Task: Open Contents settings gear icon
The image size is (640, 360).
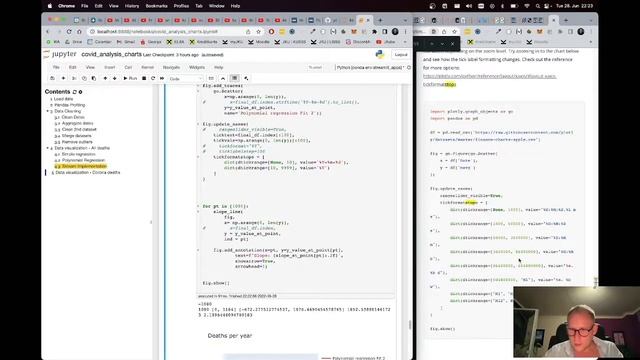Action: pos(80,92)
